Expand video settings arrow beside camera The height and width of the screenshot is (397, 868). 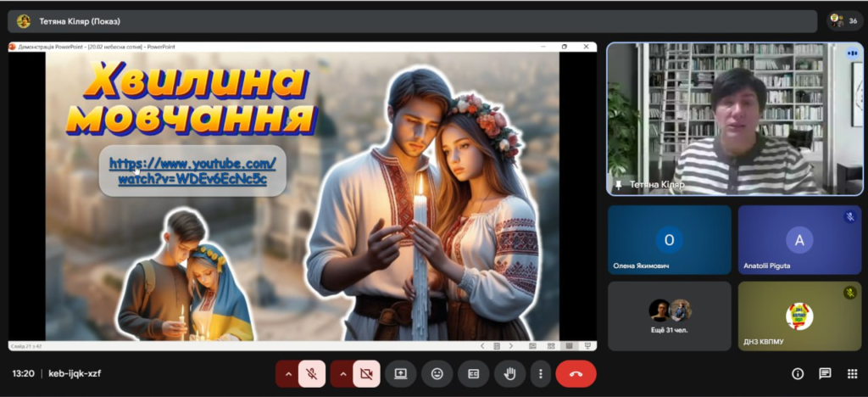[342, 373]
